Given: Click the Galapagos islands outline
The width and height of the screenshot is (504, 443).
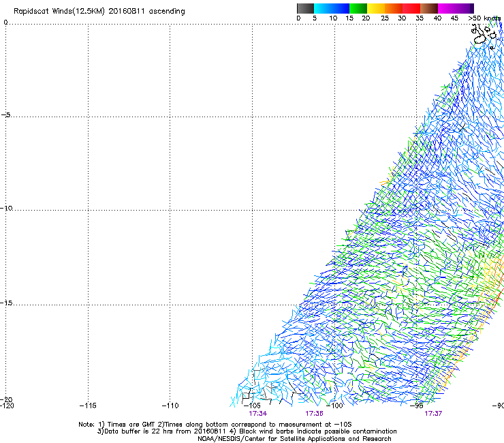Looking at the screenshot, I should 484,36.
